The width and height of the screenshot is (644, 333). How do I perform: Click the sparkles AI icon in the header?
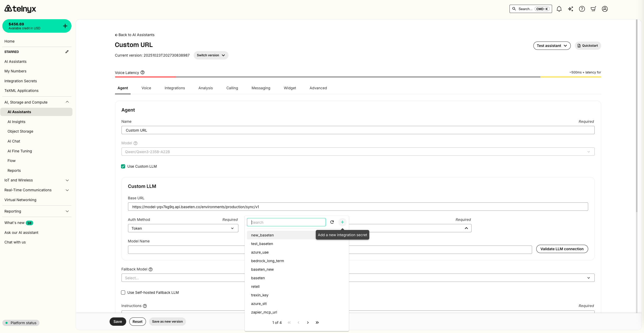click(x=570, y=9)
